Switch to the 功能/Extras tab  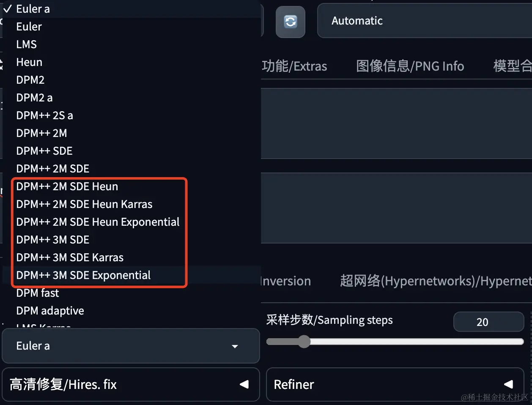(295, 66)
